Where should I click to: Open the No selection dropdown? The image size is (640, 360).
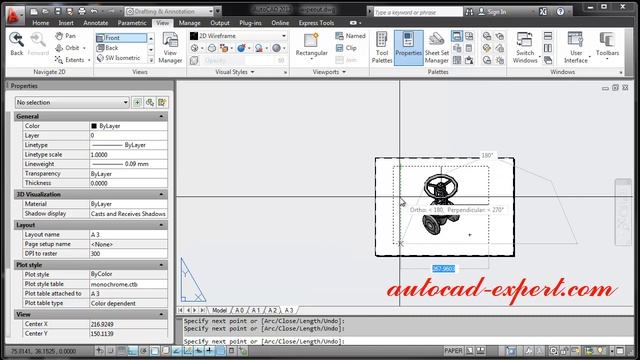[x=72, y=102]
